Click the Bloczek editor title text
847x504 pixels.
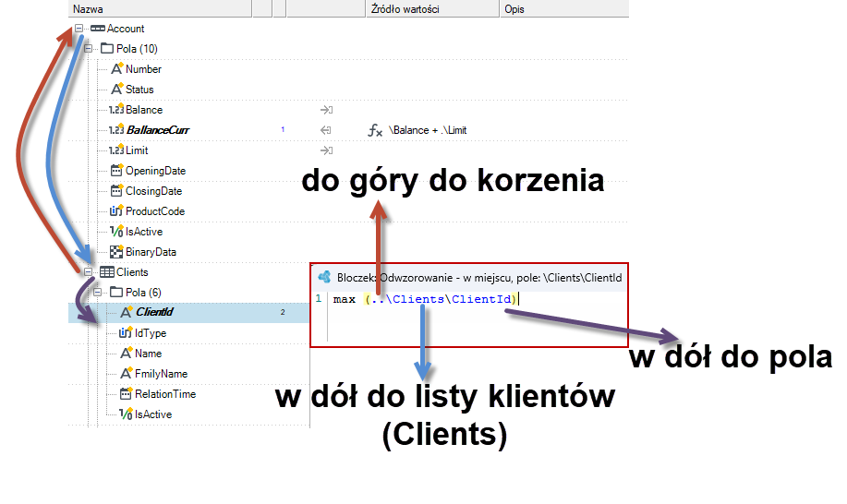pyautogui.click(x=479, y=277)
